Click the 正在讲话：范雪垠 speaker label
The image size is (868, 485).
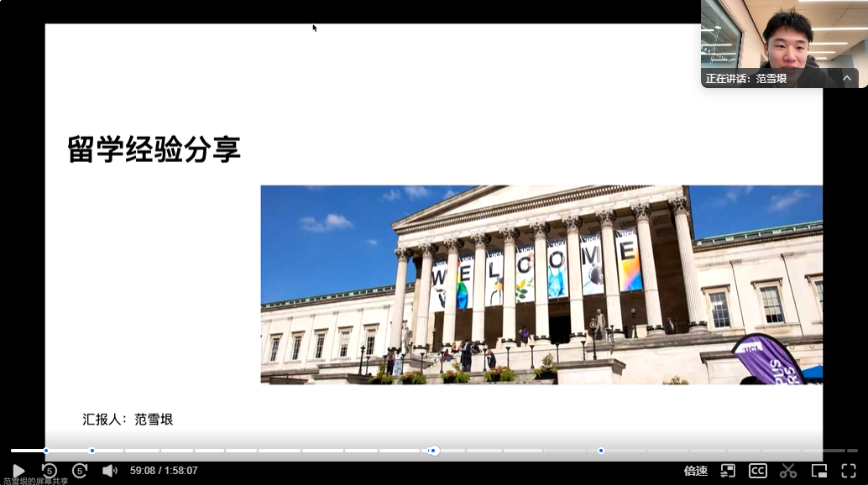746,78
